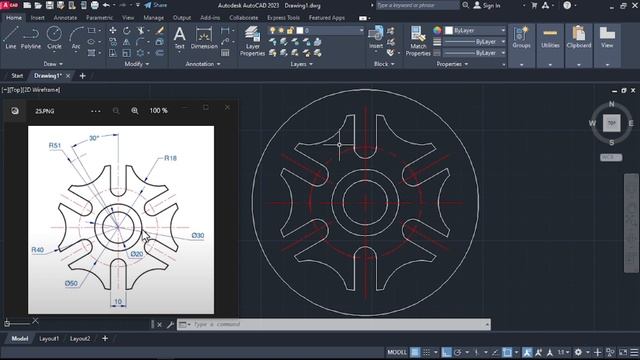Open the ByLayer color dropdown

click(475, 31)
